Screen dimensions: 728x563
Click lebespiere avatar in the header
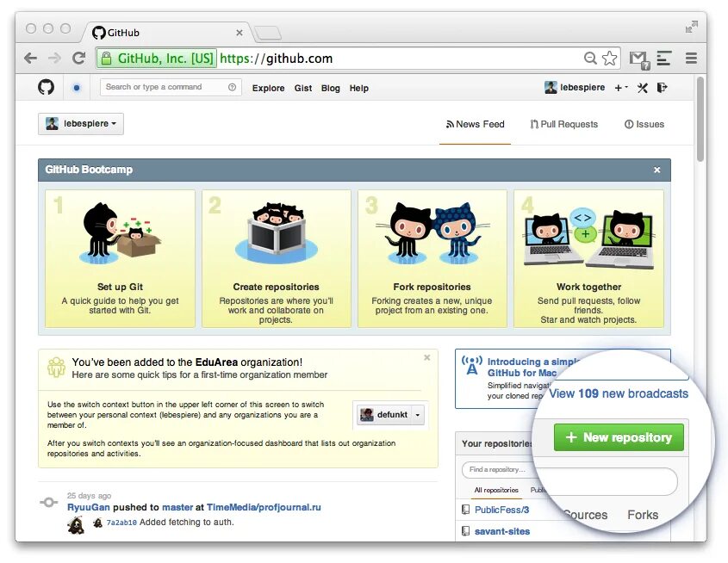pyautogui.click(x=551, y=87)
